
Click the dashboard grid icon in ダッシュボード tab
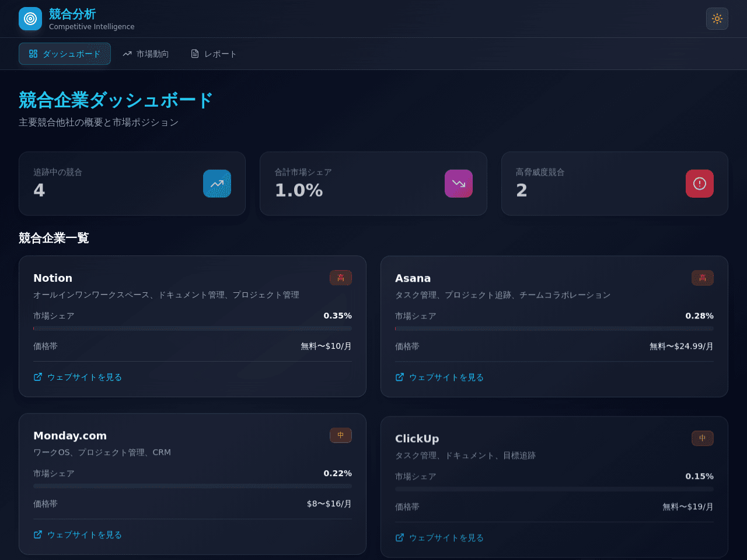coord(33,54)
